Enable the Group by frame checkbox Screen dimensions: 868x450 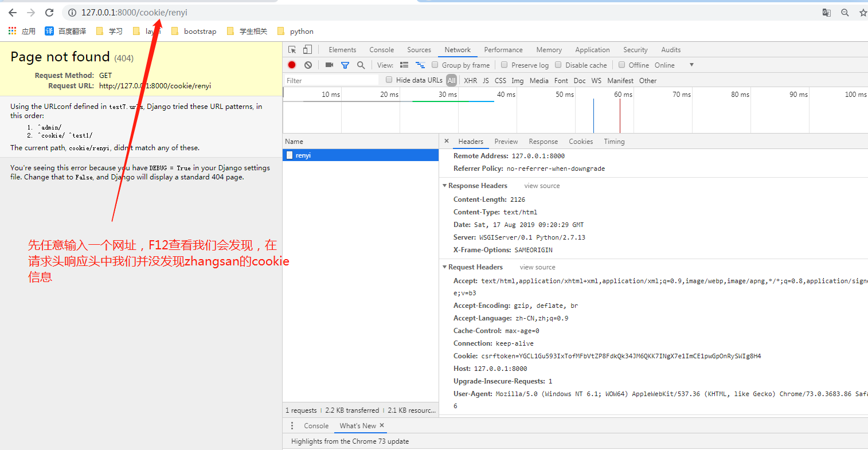coord(435,65)
